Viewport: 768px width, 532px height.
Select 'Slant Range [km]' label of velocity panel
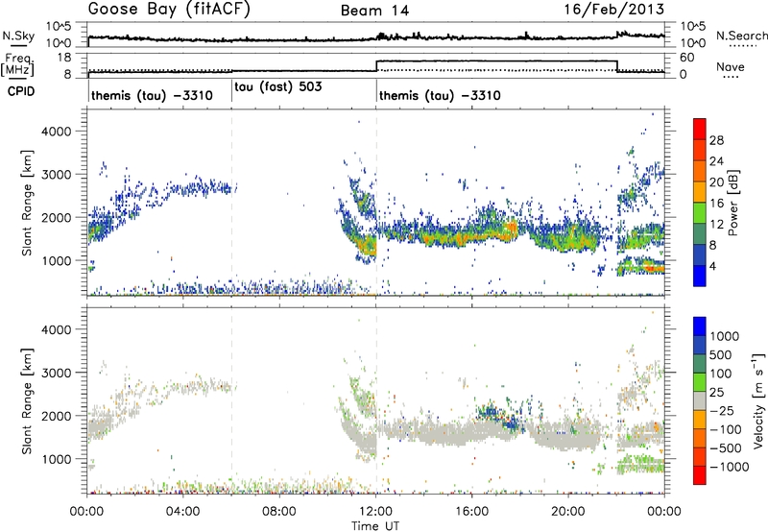(x=27, y=401)
